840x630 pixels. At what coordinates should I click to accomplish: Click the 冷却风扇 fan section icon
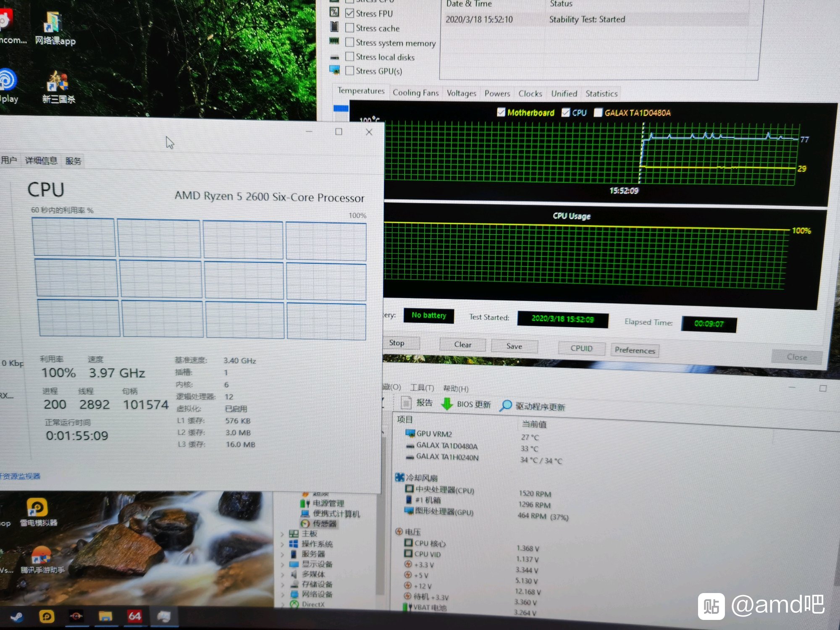(399, 477)
